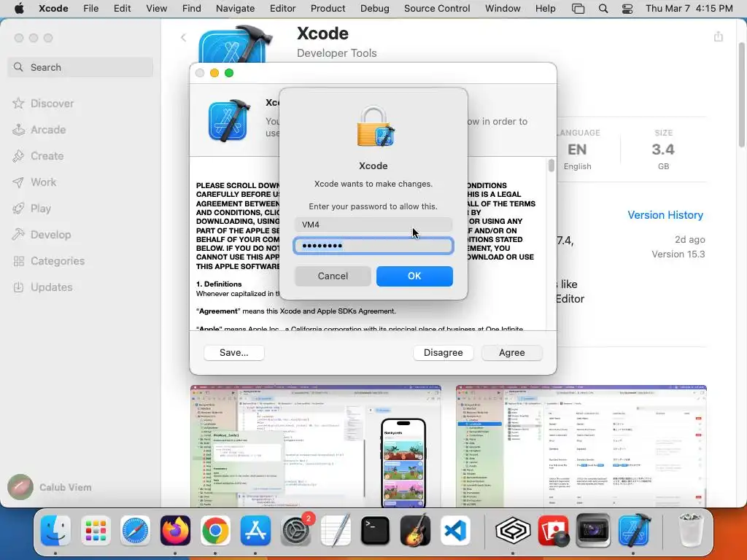Open Finder from the Dock
This screenshot has width=747, height=560.
(55, 531)
